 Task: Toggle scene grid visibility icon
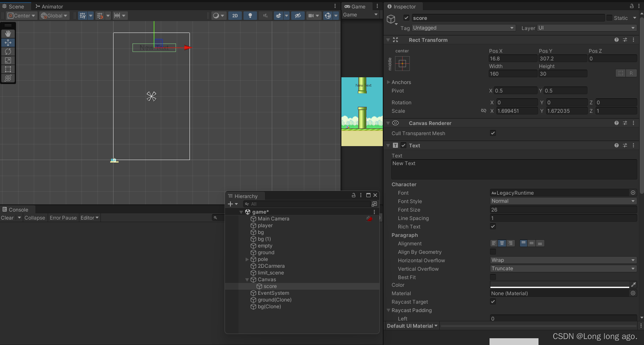[x=83, y=16]
